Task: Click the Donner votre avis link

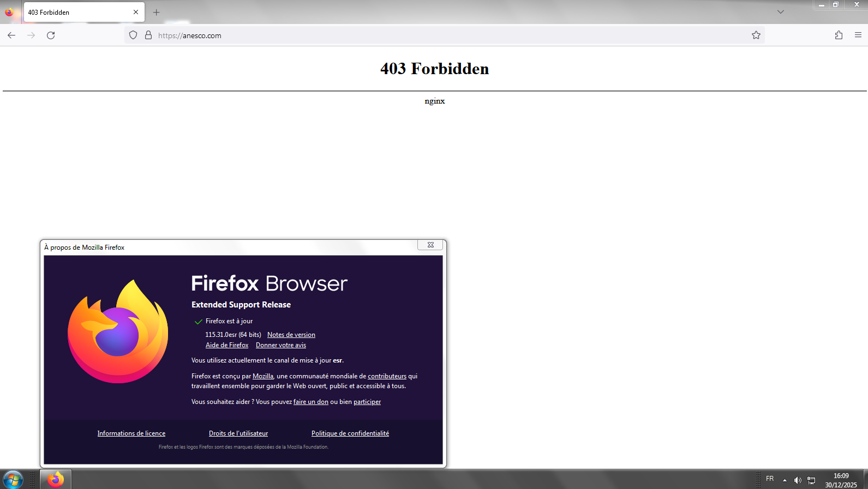Action: tap(281, 345)
